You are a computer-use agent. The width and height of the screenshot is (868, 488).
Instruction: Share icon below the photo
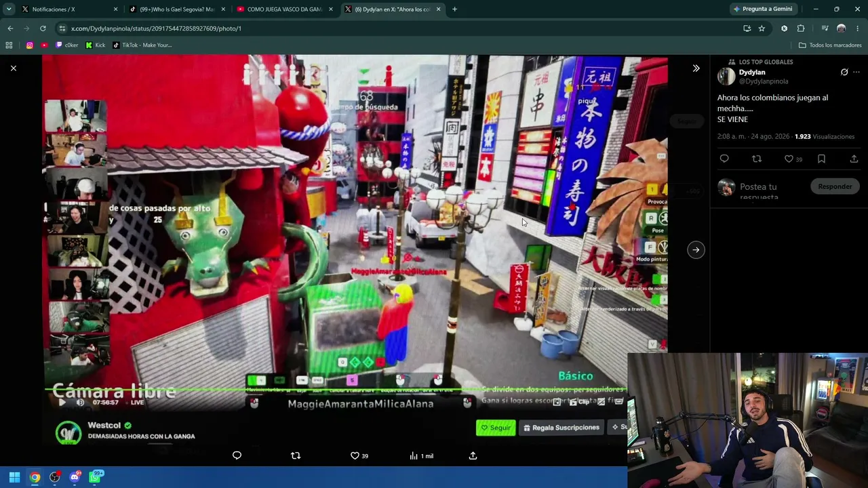(473, 455)
